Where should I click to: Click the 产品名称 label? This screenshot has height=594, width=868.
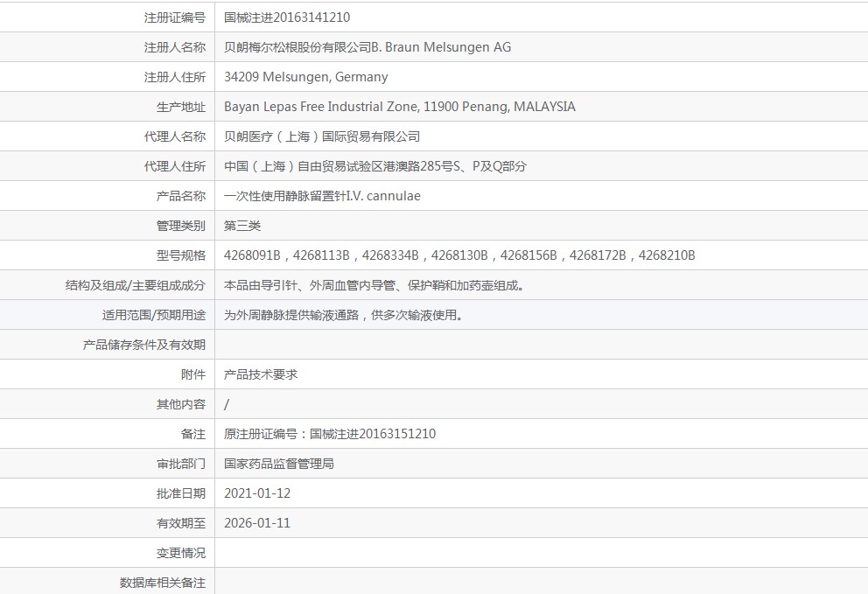pos(181,196)
